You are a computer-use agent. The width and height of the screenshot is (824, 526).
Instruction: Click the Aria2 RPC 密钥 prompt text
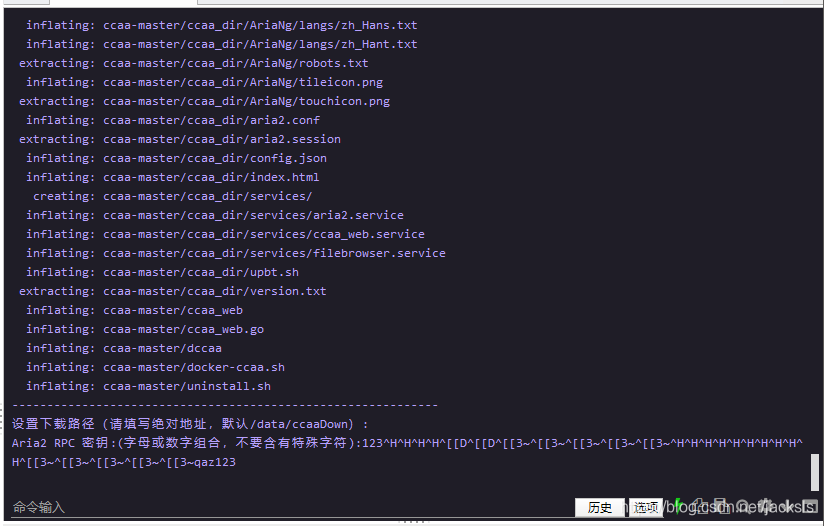tap(187, 442)
